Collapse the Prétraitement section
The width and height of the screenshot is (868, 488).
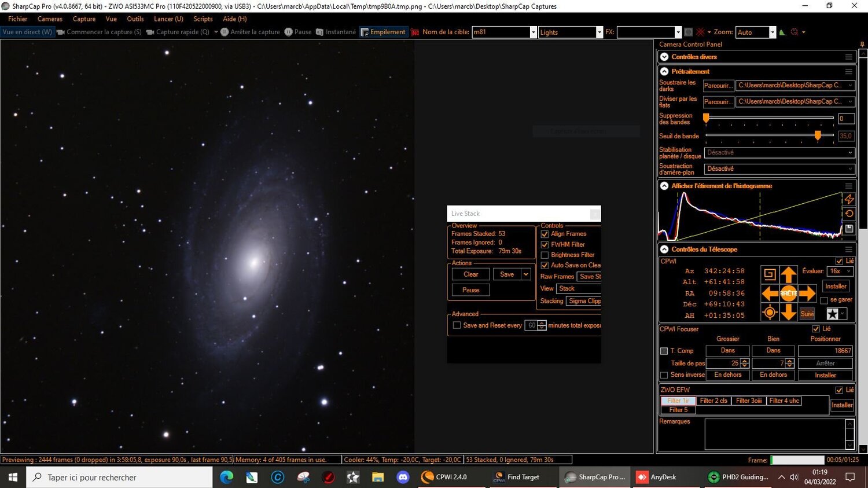click(x=664, y=72)
